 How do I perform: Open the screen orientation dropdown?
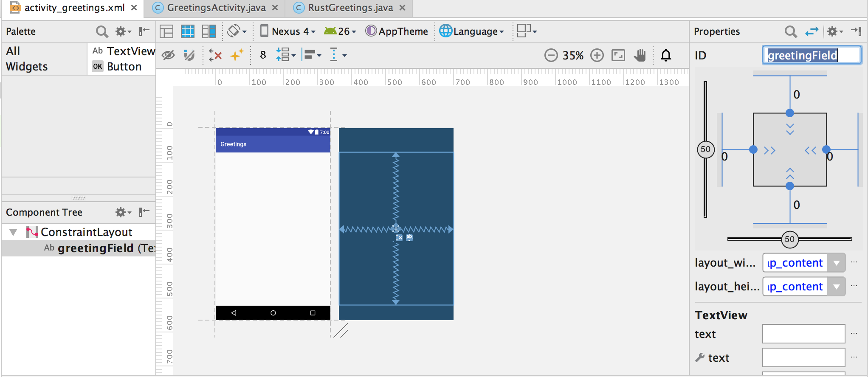pyautogui.click(x=237, y=31)
